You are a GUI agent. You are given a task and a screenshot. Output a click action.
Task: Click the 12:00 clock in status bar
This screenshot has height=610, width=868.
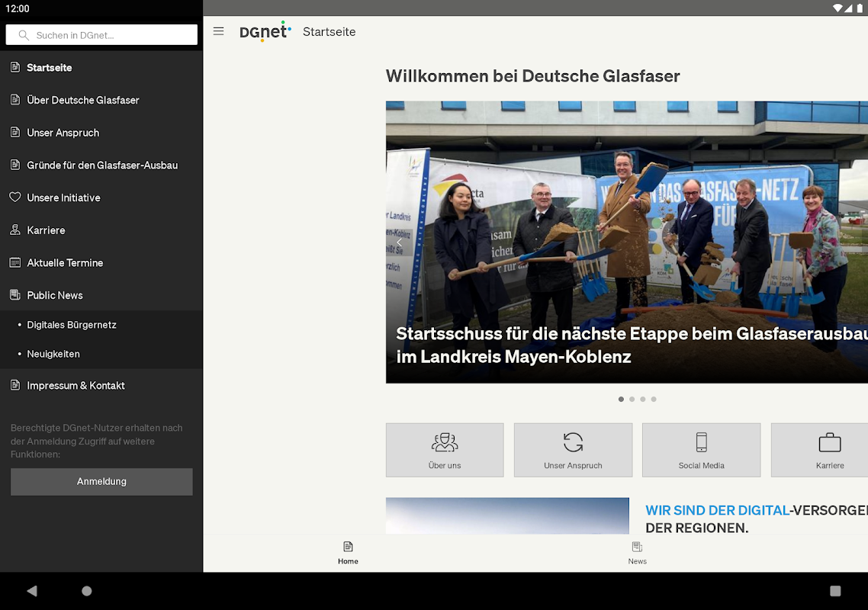[17, 8]
